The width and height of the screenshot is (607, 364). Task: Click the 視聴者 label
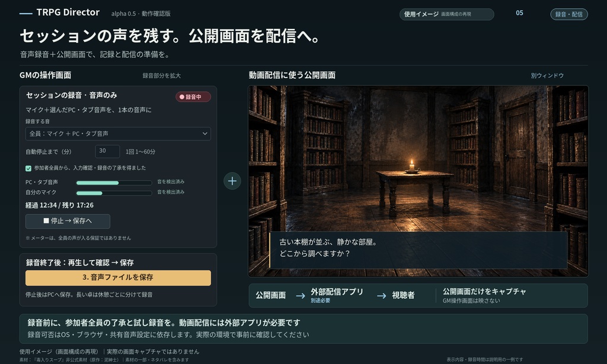(403, 295)
